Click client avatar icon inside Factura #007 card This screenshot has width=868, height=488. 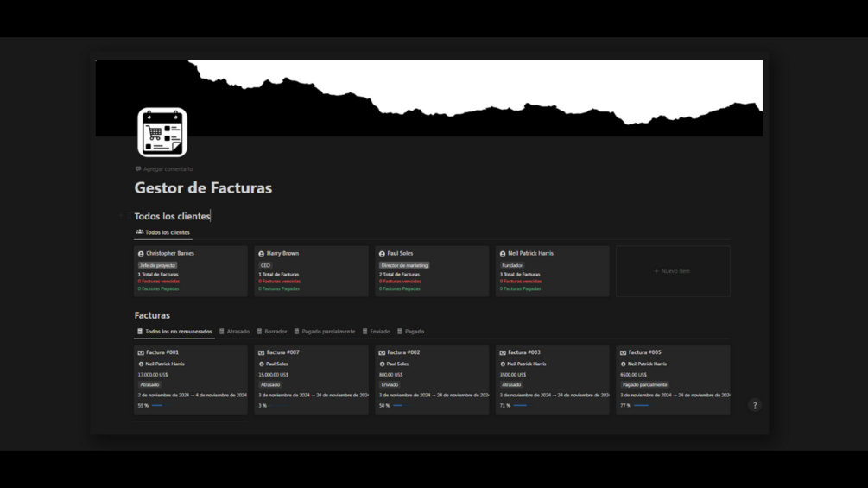(x=262, y=364)
